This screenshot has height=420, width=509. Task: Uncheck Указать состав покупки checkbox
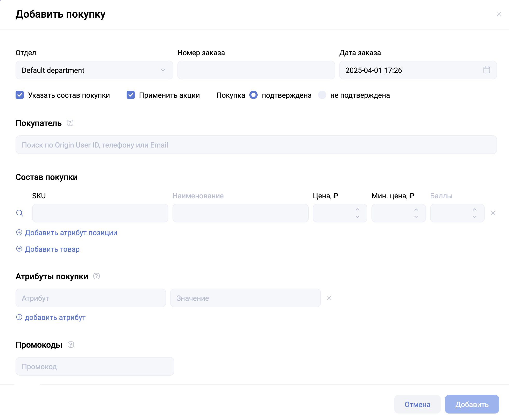[20, 95]
